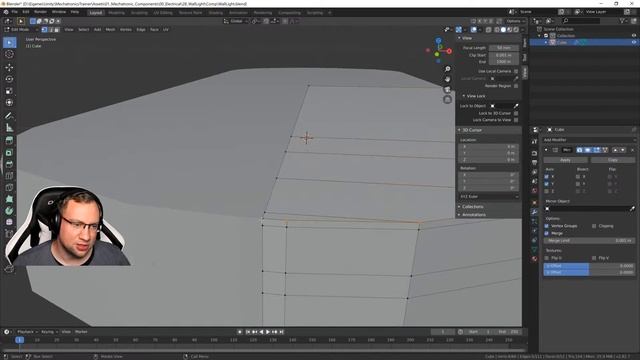Open the Render menu
The height and width of the screenshot is (360, 640).
pyautogui.click(x=40, y=12)
